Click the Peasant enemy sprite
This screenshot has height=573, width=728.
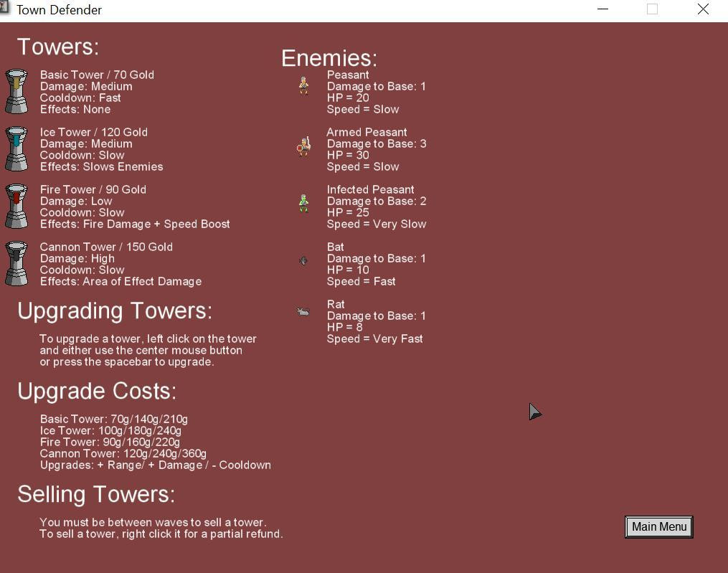[x=303, y=85]
